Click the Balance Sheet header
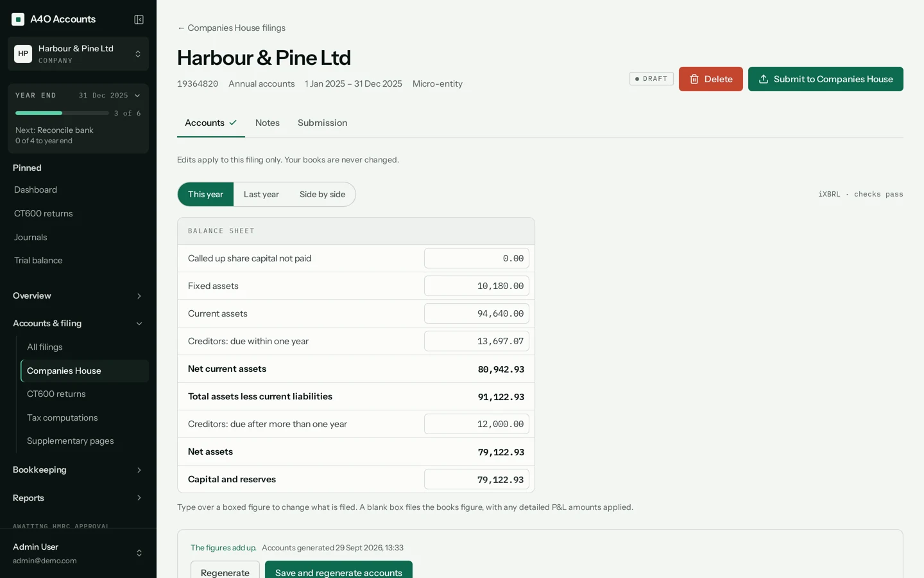The width and height of the screenshot is (924, 578). [356, 231]
